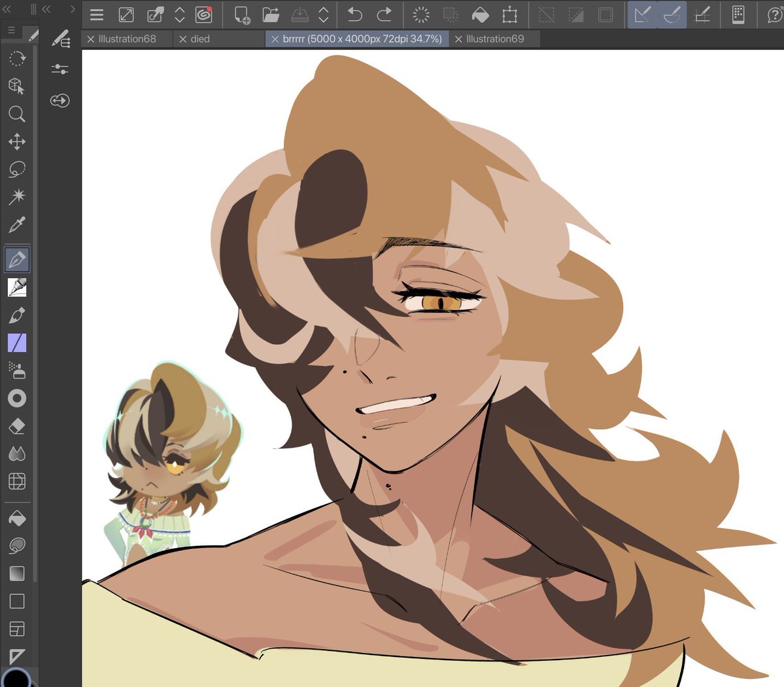This screenshot has width=784, height=687.
Task: Select the decoration ring tool
Action: pyautogui.click(x=17, y=398)
